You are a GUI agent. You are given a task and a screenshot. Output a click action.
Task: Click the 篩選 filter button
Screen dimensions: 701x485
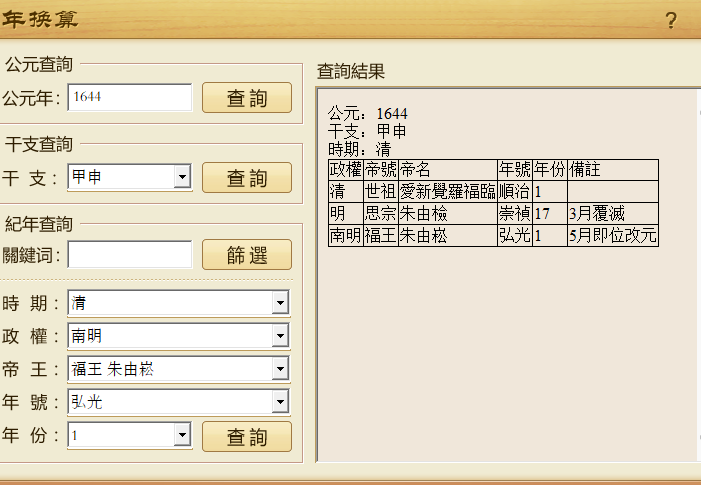click(247, 255)
